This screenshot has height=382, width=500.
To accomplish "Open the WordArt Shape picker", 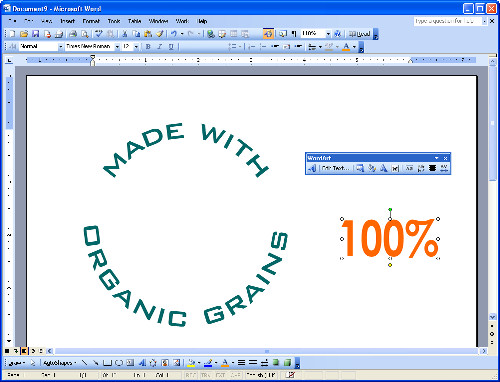I will (x=384, y=168).
